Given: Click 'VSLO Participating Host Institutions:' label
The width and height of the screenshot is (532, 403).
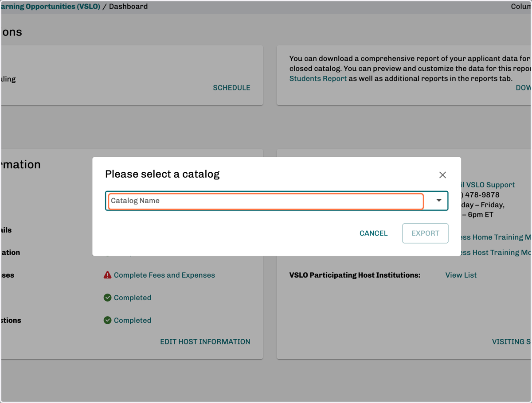Looking at the screenshot, I should 355,275.
